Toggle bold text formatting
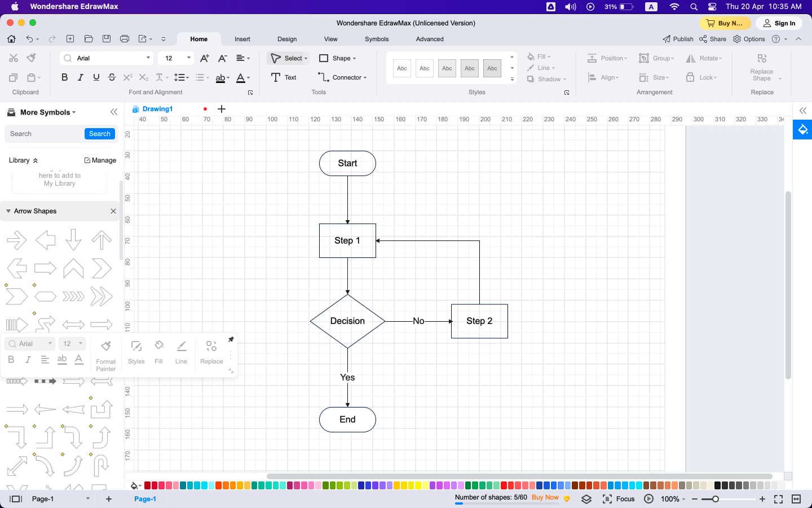Screen dimensions: 812x508 tap(64, 77)
